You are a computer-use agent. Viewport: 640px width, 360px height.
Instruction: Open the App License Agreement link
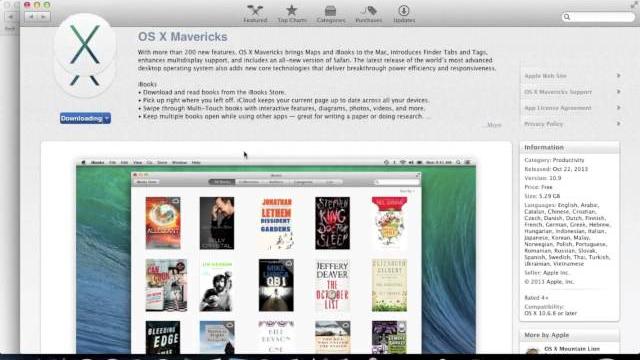(558, 108)
